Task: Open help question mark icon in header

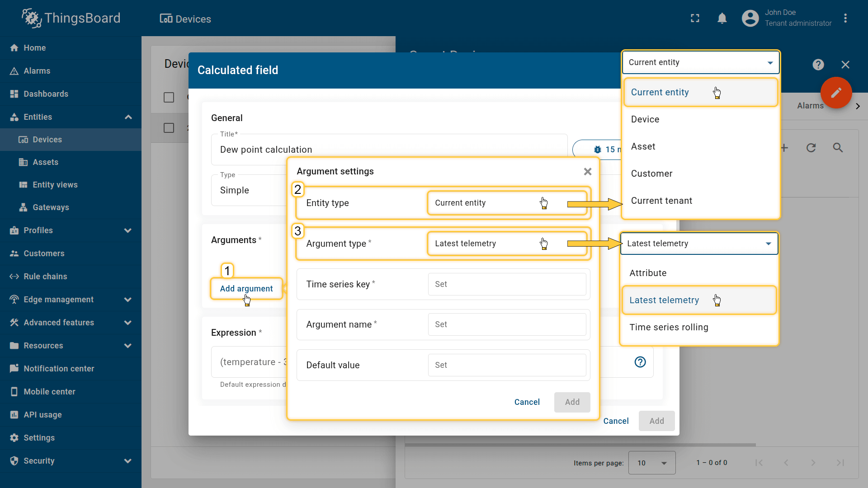Action: [x=818, y=65]
